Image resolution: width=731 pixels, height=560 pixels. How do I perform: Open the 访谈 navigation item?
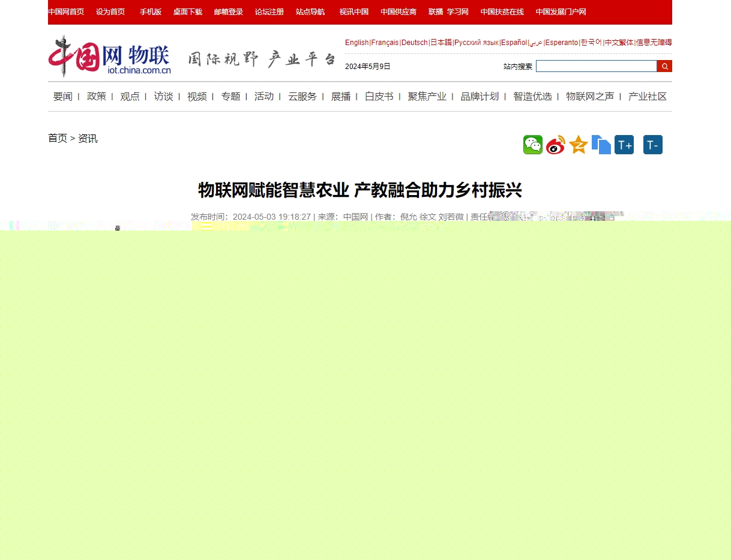pos(163,97)
